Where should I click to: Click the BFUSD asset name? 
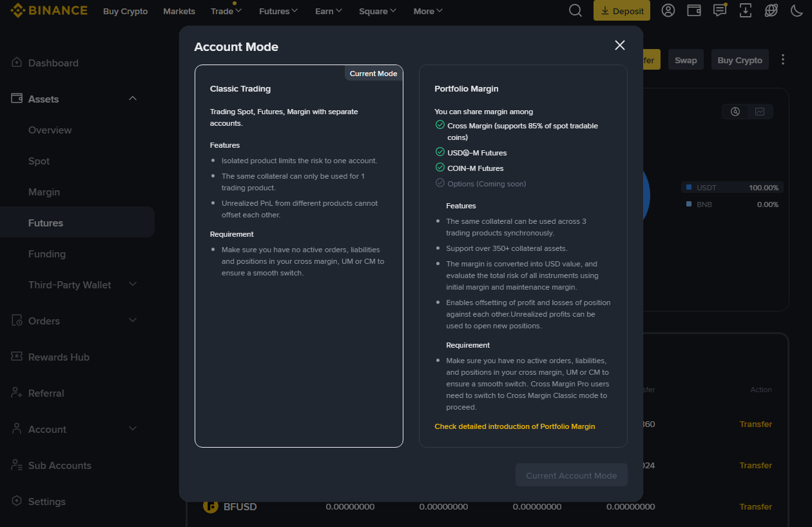pyautogui.click(x=240, y=506)
